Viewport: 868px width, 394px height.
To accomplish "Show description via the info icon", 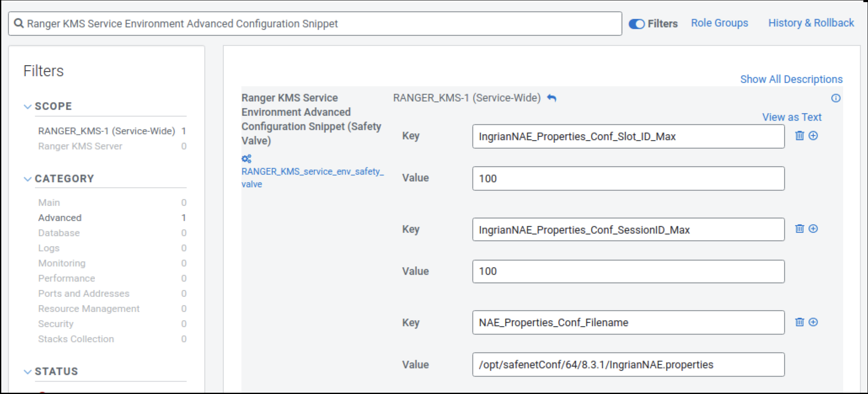I will [x=836, y=98].
